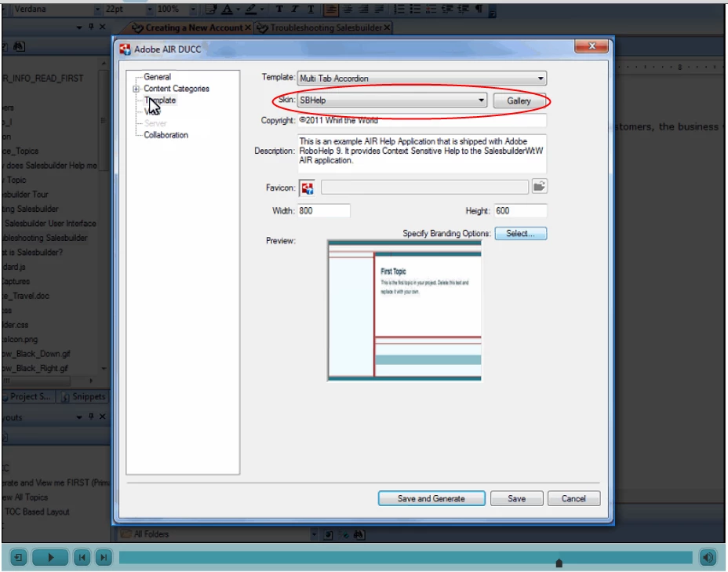Click Select... for branding options
The width and height of the screenshot is (728, 572).
520,233
